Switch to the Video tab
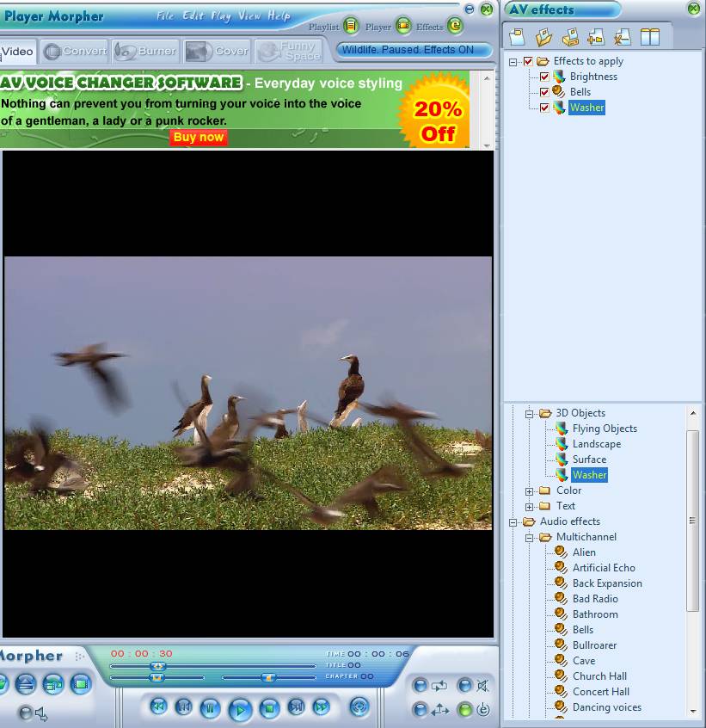706x728 pixels. (17, 51)
